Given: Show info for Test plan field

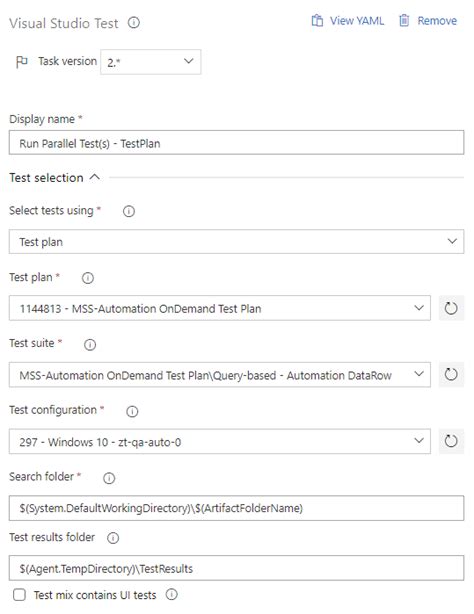Looking at the screenshot, I should click(88, 278).
